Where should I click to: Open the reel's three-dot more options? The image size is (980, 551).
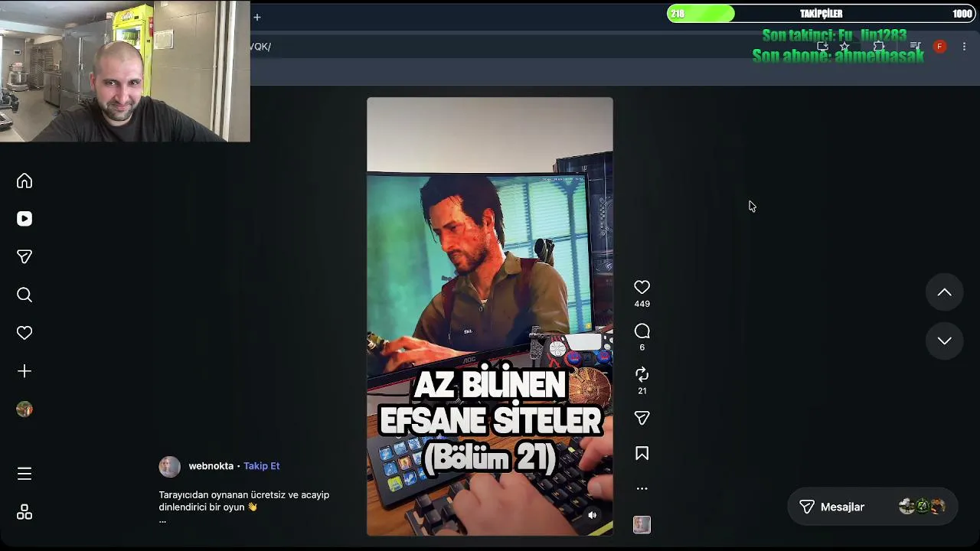[x=642, y=488]
